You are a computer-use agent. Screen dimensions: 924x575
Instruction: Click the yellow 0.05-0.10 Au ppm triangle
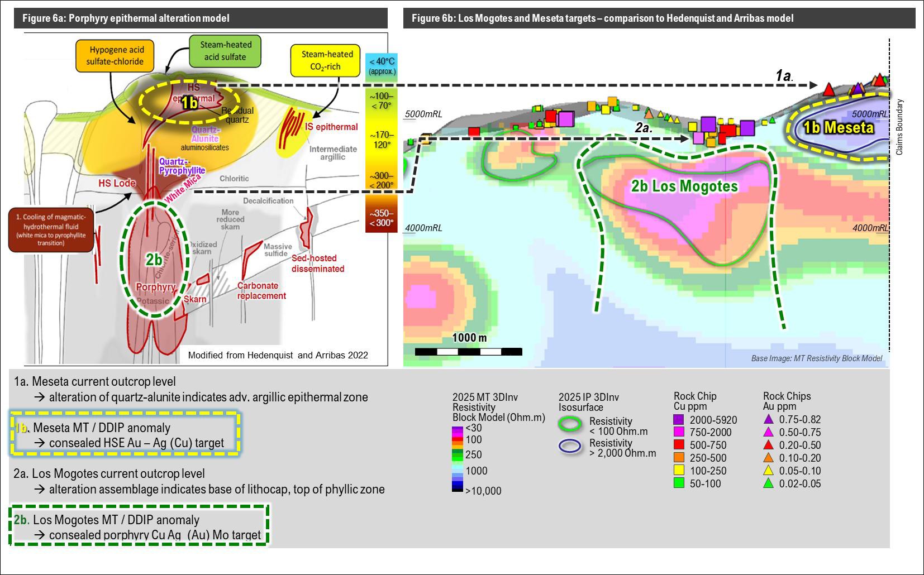pos(769,471)
